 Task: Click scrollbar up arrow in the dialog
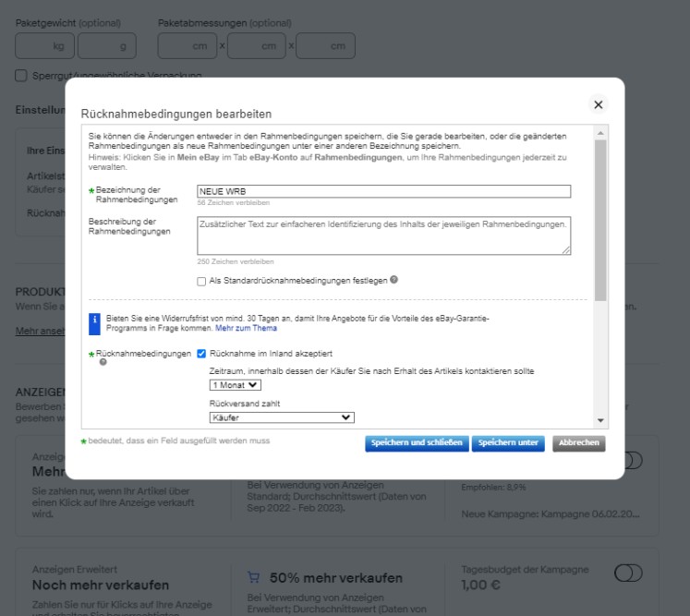[x=600, y=133]
